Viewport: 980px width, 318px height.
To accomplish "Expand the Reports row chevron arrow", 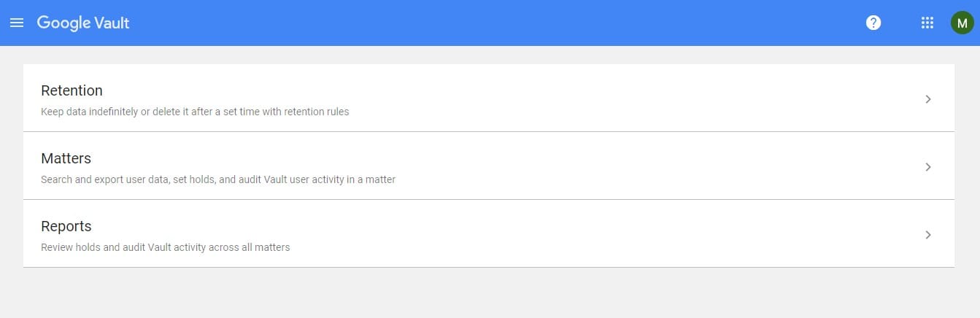I will (x=928, y=235).
